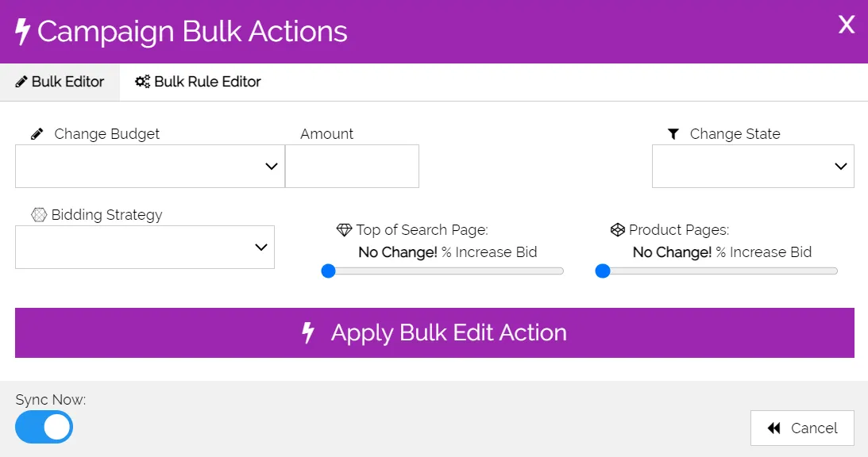Toggle the Sync Now switch

(44, 427)
